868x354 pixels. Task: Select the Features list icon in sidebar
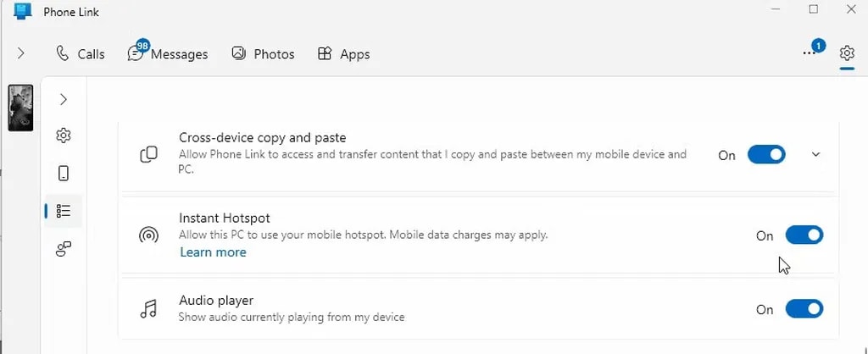coord(64,211)
